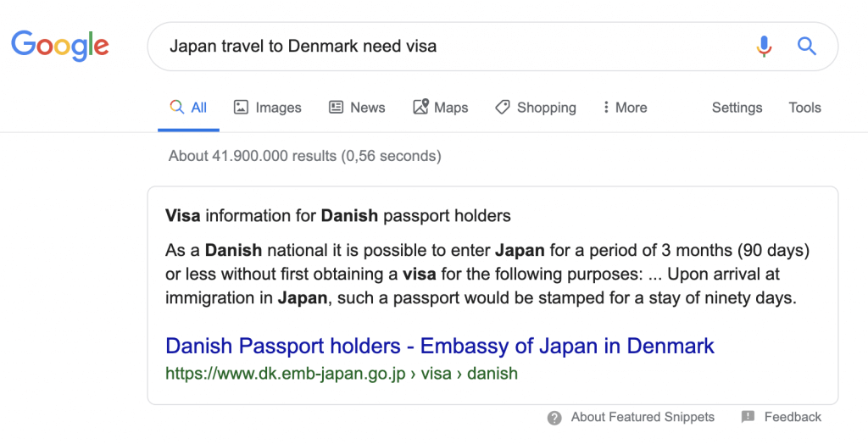The width and height of the screenshot is (868, 444).
Task: Open Danish Passport holders Embassy link
Action: click(440, 346)
